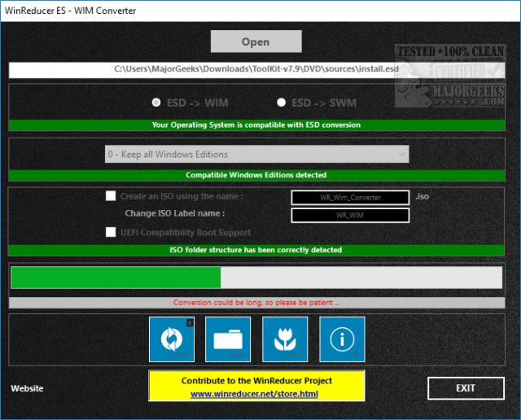Enable Create an ISO using the name
521x420 pixels.
point(111,195)
